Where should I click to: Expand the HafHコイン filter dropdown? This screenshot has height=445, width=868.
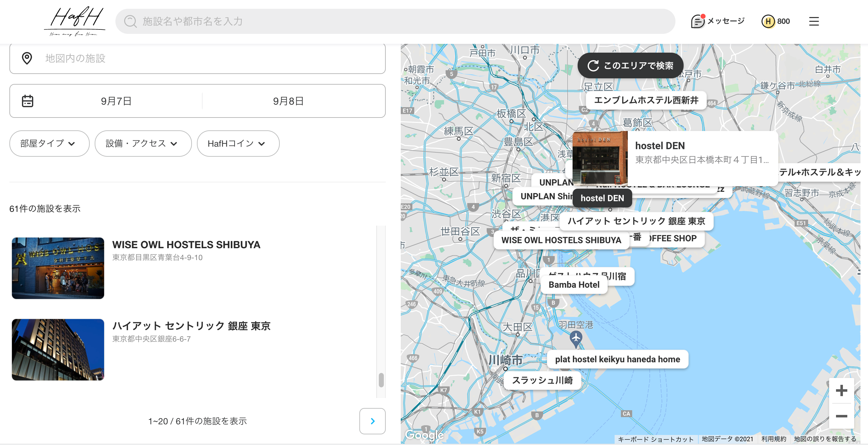coord(238,144)
